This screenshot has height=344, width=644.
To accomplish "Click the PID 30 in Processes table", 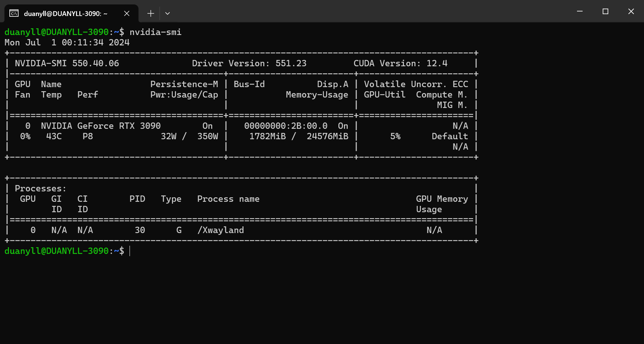I will 140,230.
